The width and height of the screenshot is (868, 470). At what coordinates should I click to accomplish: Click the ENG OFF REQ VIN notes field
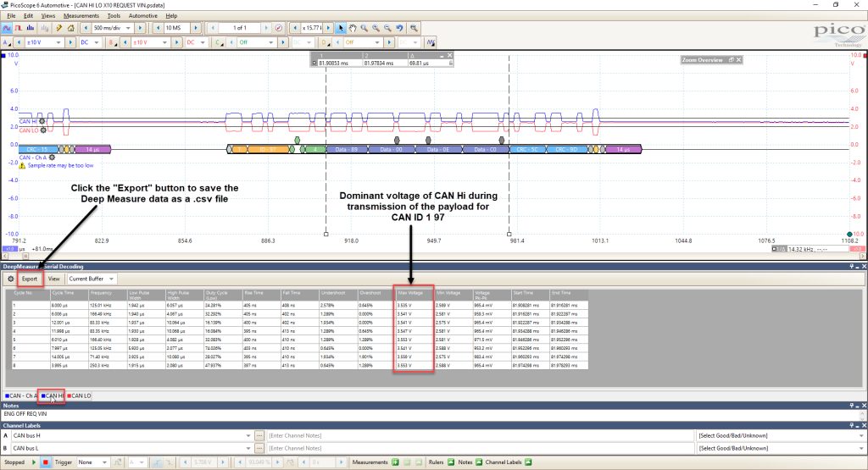[431, 413]
